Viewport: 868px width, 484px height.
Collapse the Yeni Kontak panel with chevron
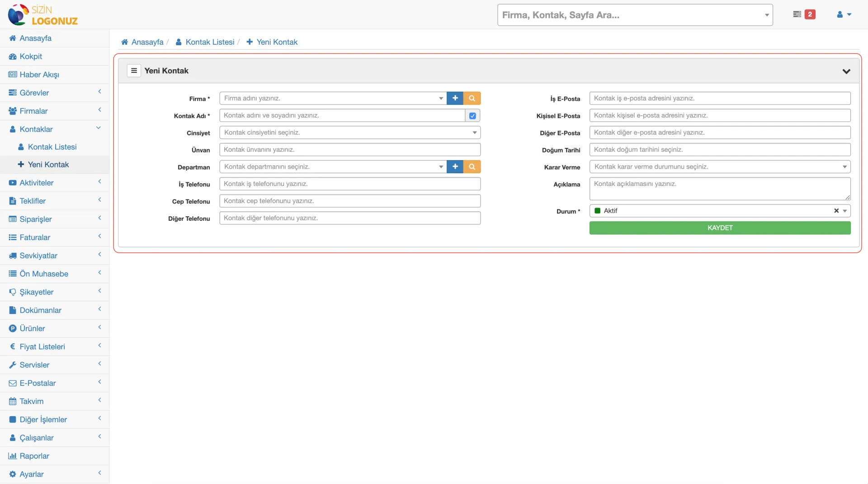click(x=847, y=71)
